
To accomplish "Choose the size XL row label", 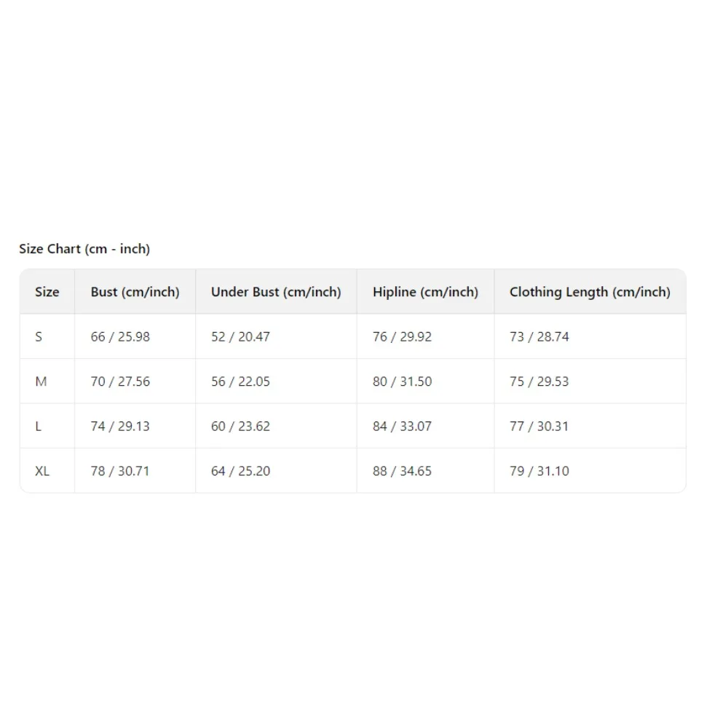I will point(42,471).
